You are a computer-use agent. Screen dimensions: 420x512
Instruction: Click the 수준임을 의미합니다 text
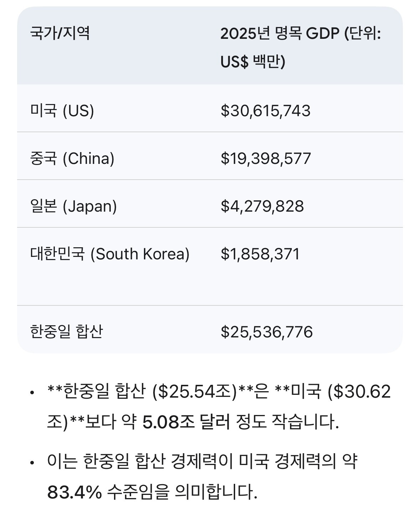click(x=182, y=492)
